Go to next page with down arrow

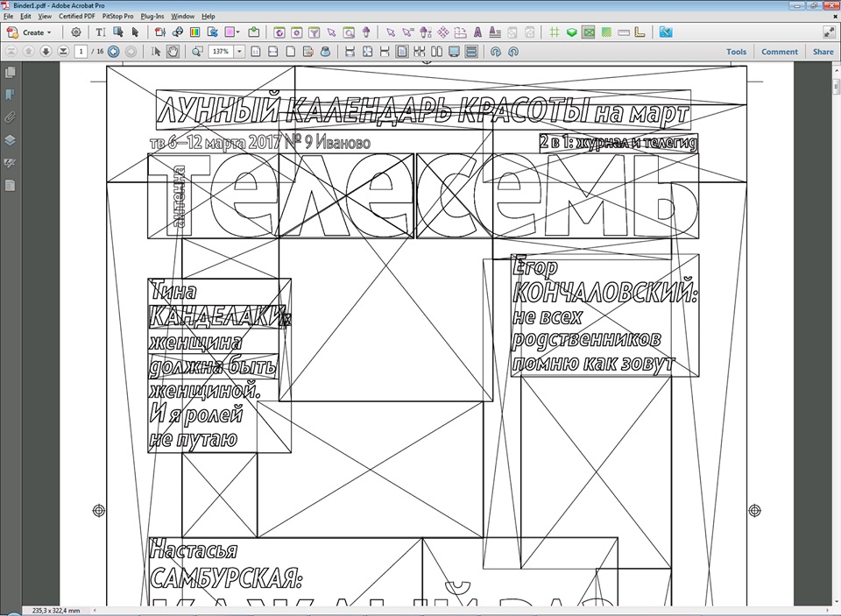coord(46,52)
